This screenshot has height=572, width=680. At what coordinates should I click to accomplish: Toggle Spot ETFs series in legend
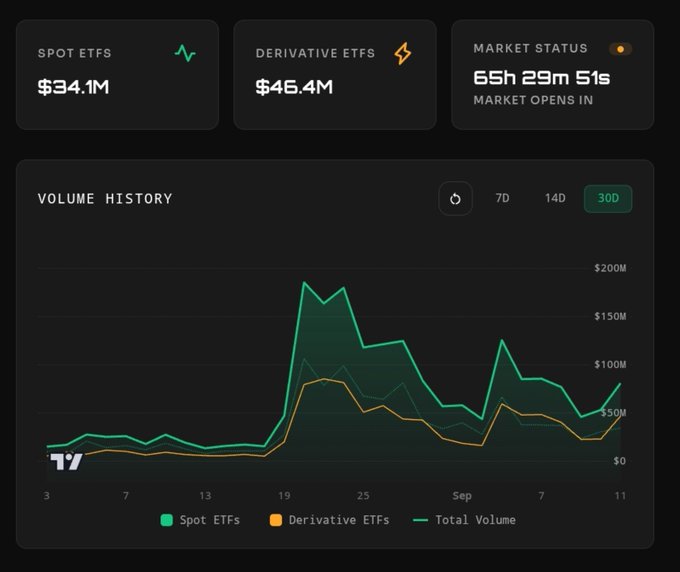pos(200,520)
